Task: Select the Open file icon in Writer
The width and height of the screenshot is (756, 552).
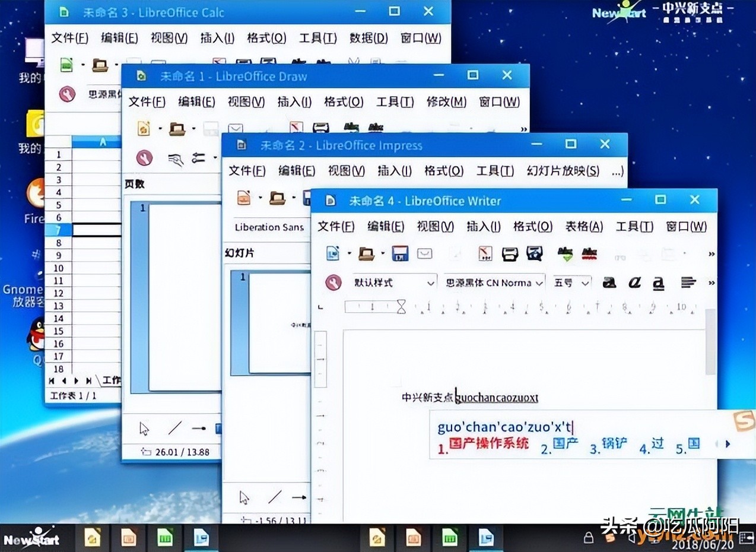Action: point(366,253)
